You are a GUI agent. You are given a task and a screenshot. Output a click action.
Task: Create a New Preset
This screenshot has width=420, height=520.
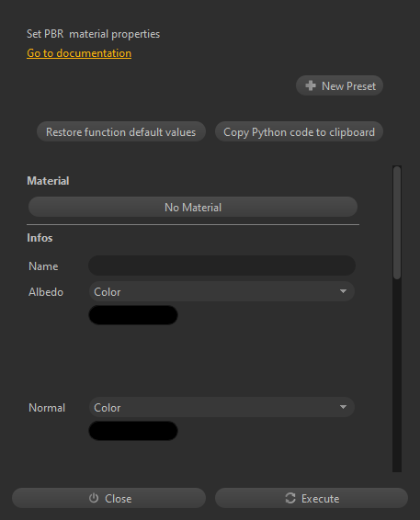pos(339,85)
